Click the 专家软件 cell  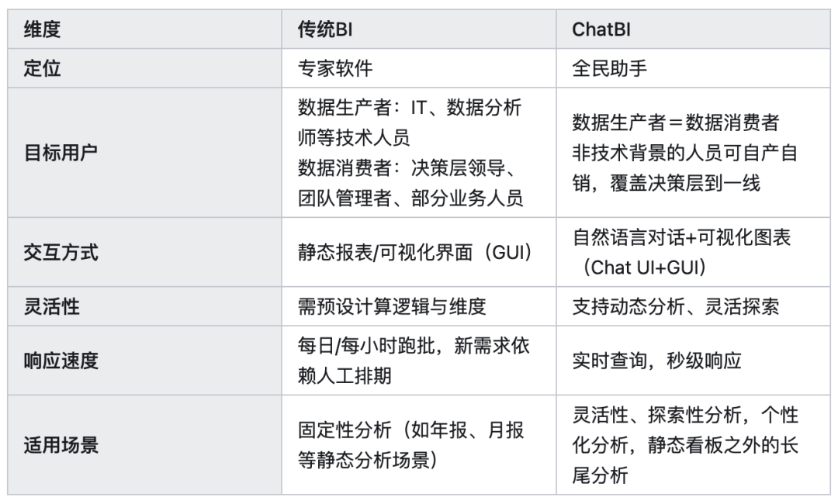tap(419, 68)
